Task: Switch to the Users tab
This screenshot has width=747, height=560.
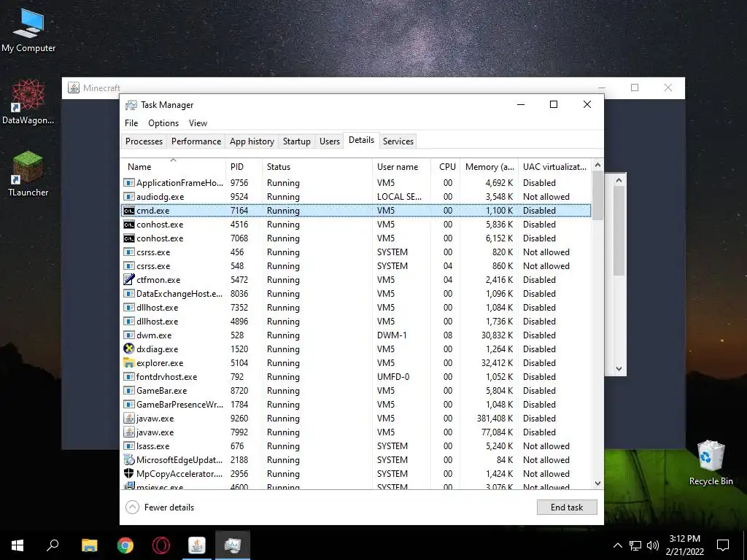Action: [329, 141]
